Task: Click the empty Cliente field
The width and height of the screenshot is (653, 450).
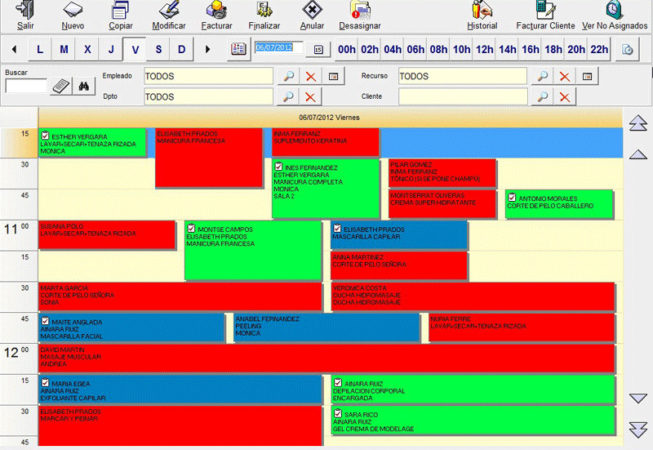Action: 462,97
